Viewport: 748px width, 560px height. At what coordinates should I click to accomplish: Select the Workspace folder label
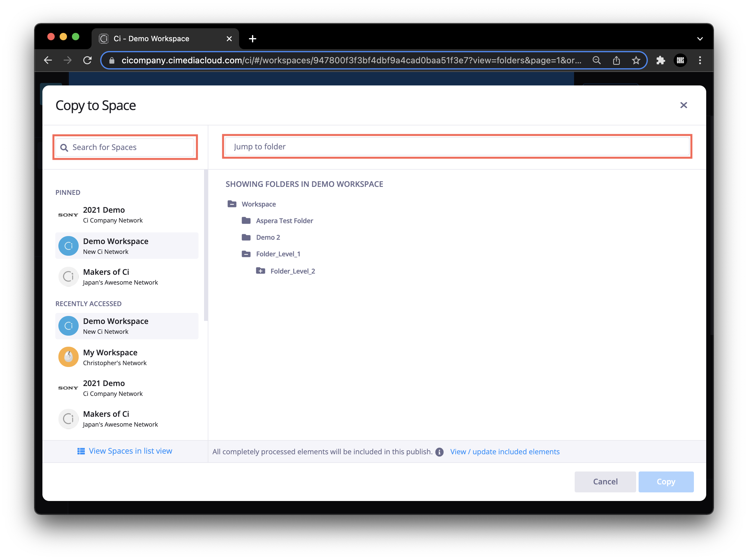point(259,204)
